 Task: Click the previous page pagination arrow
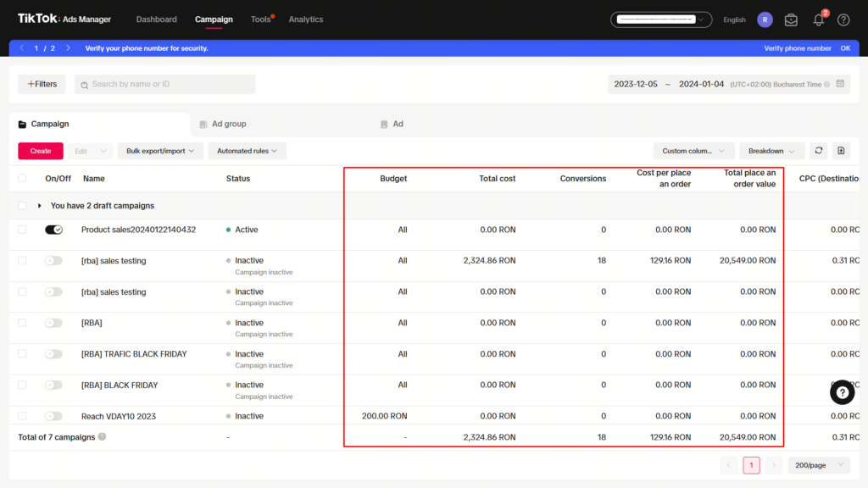(x=728, y=465)
